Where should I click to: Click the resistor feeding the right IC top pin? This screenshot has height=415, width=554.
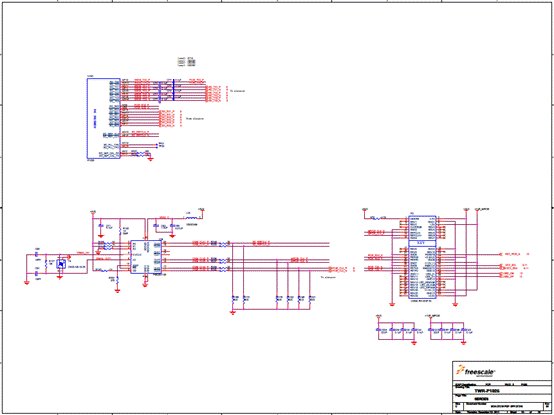coord(378,219)
